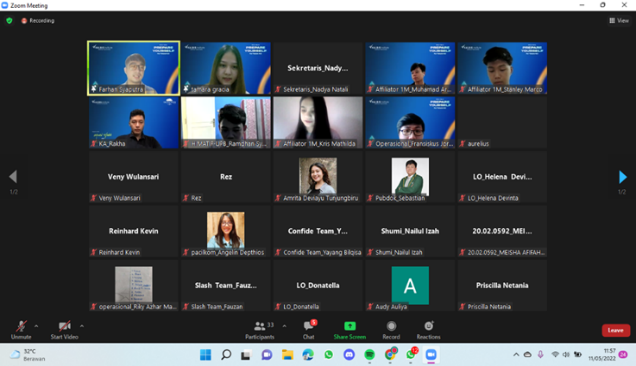Select Sekretaris_Nadya Natali tile
Screen dimensions: 636x366
(318, 68)
